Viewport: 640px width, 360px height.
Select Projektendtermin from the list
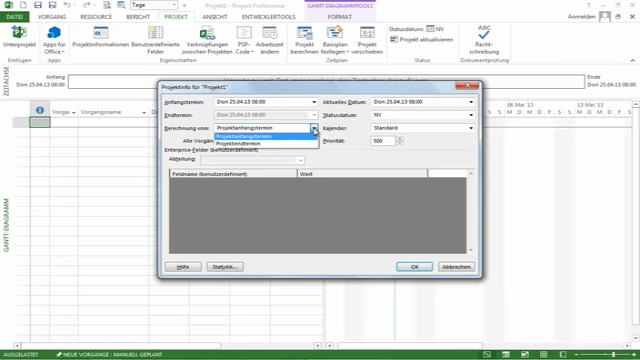click(x=266, y=144)
